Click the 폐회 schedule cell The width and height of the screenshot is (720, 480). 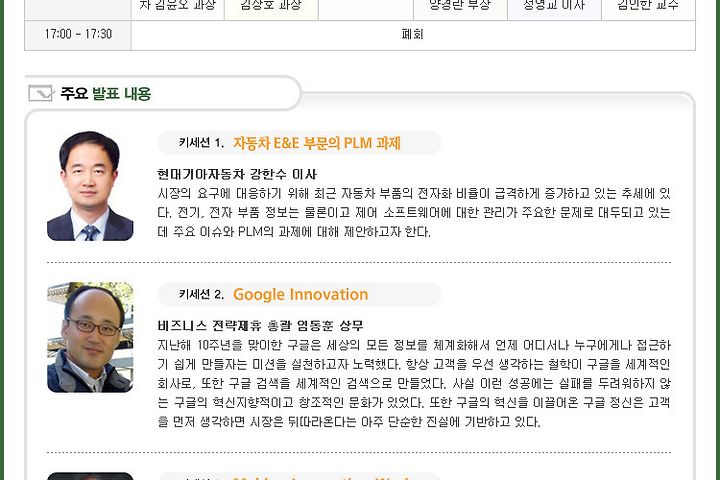click(412, 34)
